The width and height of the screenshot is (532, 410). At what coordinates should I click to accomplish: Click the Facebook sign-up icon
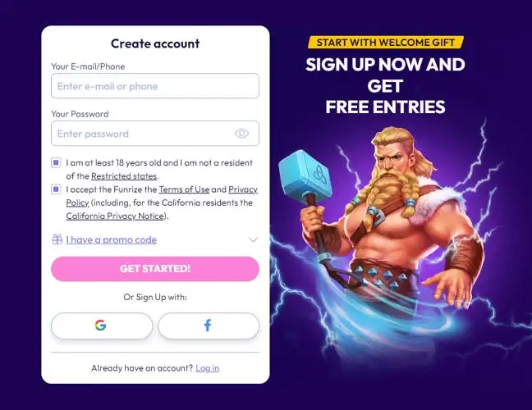pyautogui.click(x=208, y=326)
